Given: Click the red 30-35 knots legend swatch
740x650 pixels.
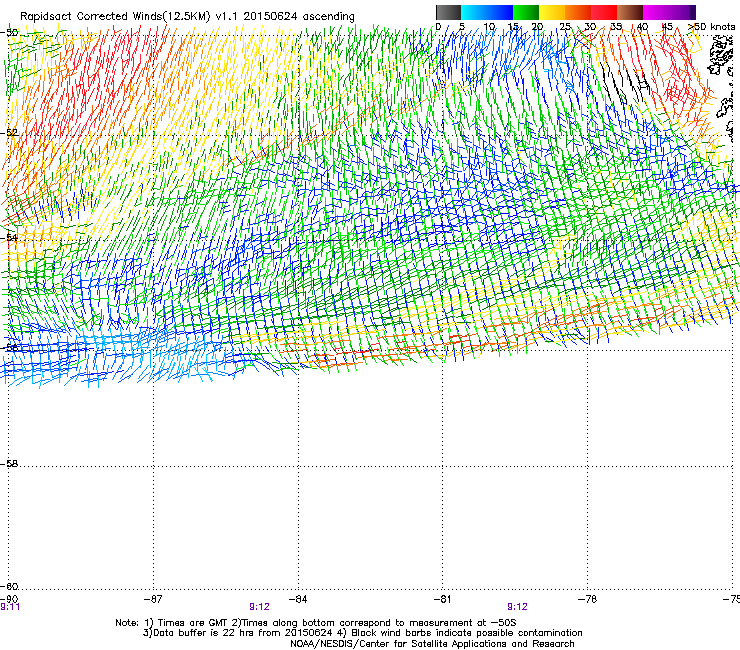Looking at the screenshot, I should tap(604, 12).
